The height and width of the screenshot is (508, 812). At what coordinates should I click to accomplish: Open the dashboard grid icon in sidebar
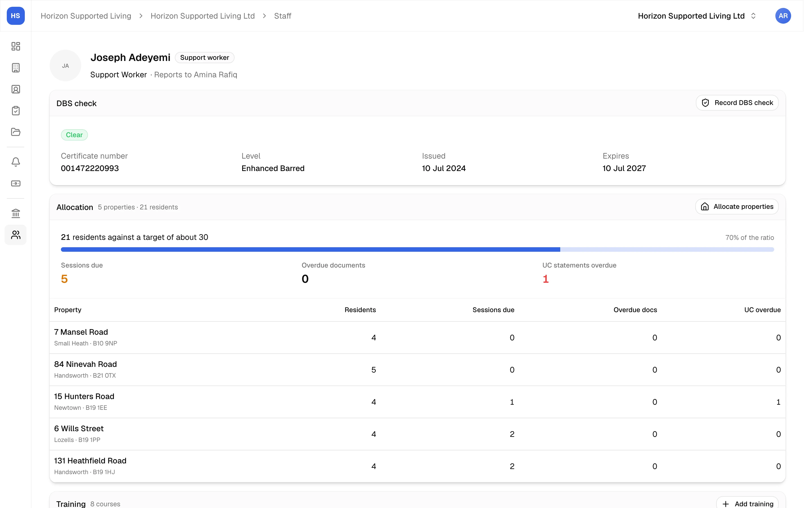(16, 46)
